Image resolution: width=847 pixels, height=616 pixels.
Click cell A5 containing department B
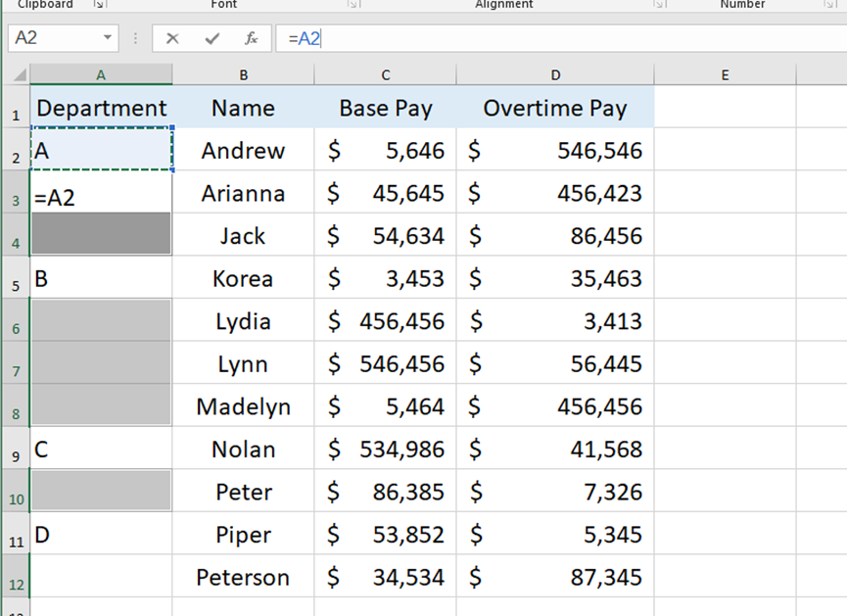[102, 277]
